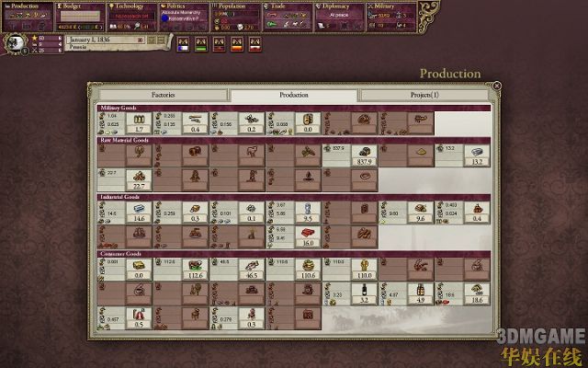The image size is (588, 368).
Task: Open the Budget top bar panel
Action: tap(80, 17)
